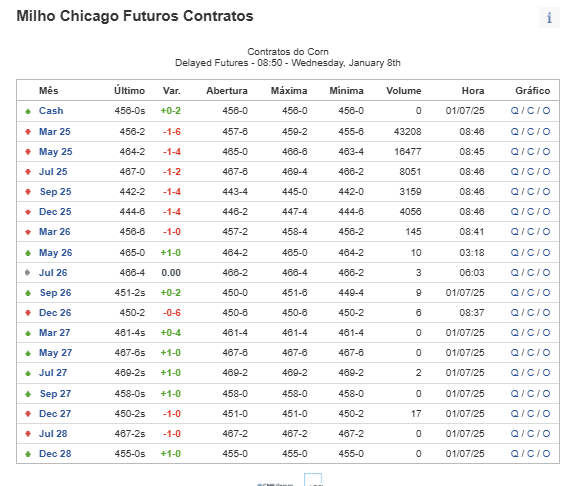Click the gray neutral arrow beside Jul 26
The height and width of the screenshot is (486, 566).
28,273
